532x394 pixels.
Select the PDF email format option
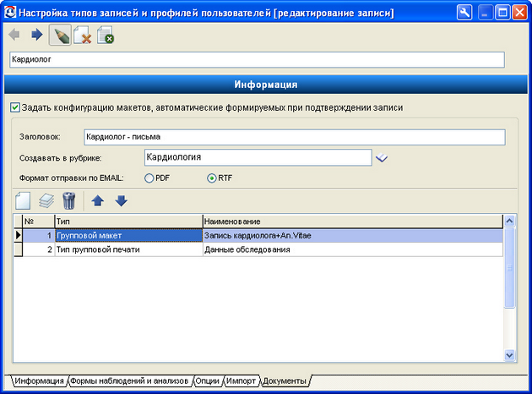tap(149, 178)
